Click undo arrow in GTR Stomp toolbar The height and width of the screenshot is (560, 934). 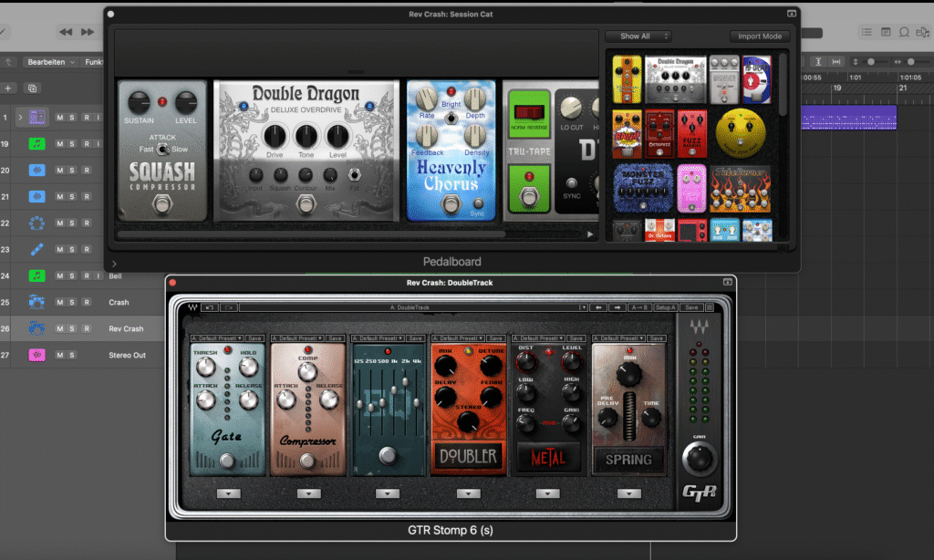210,307
